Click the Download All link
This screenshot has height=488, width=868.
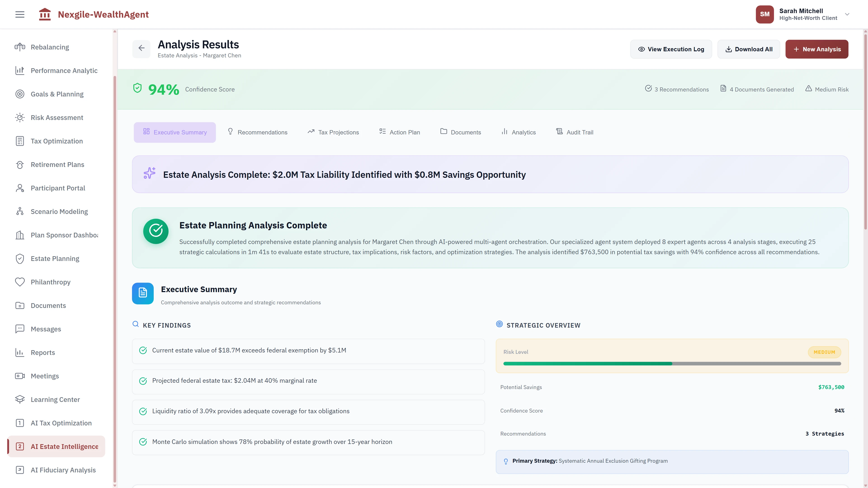click(748, 49)
